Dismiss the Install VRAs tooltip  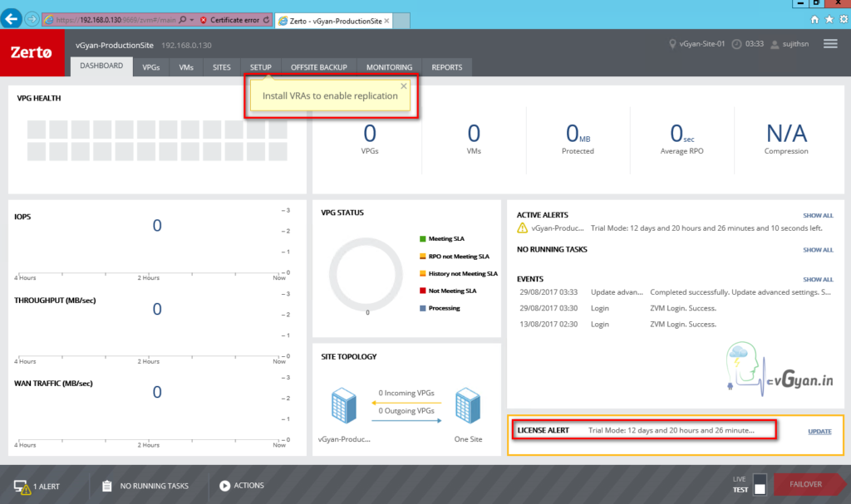pos(404,86)
